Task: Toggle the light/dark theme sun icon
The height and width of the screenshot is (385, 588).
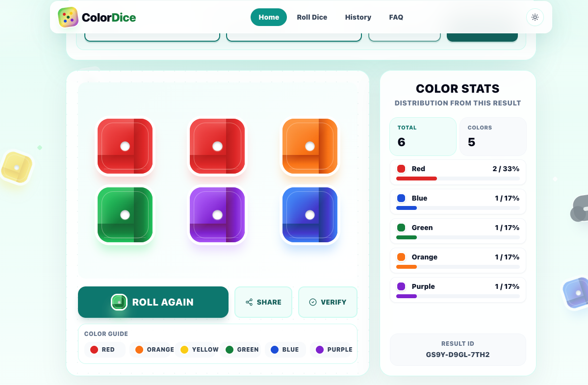Action: coord(535,17)
